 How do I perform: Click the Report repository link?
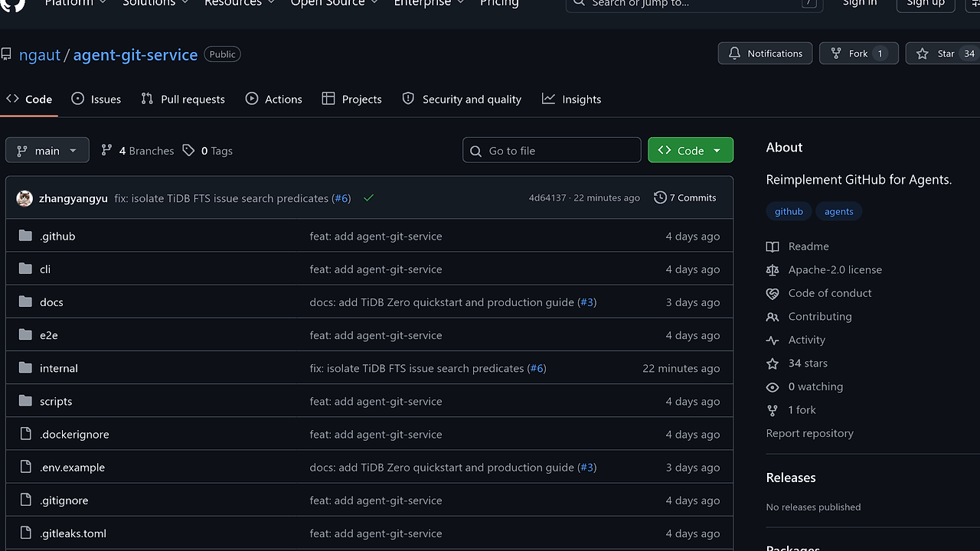coord(810,433)
